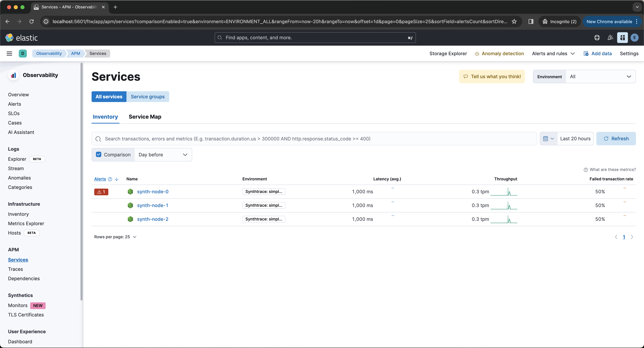Click the Alerts sort arrow icon

117,179
